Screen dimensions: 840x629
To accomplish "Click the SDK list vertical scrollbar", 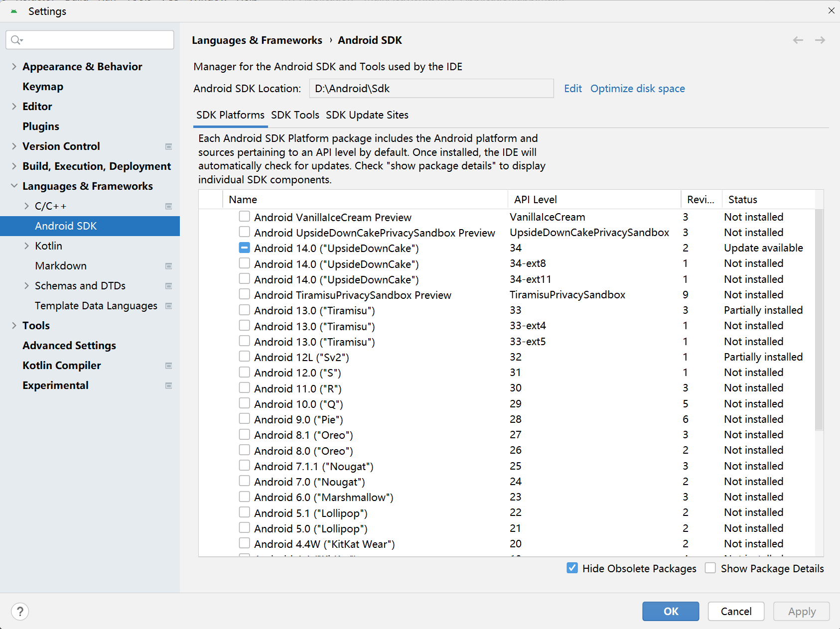I will coord(819,319).
